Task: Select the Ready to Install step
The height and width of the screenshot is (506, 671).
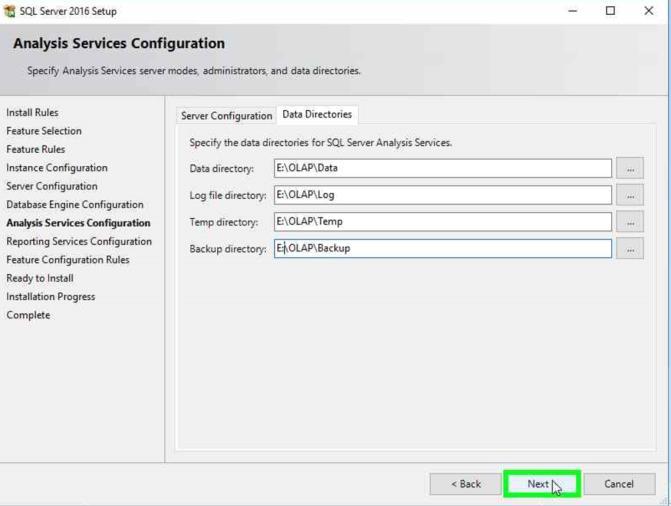Action: point(40,278)
